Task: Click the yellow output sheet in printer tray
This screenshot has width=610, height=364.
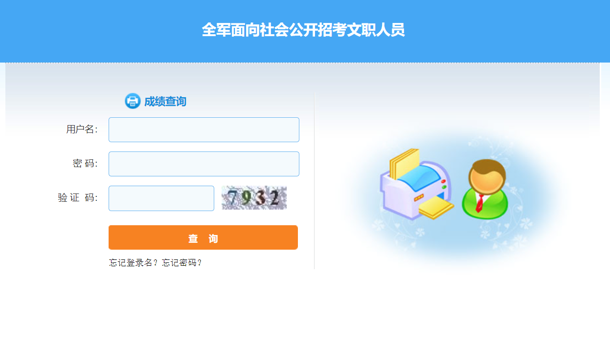Action: [436, 208]
